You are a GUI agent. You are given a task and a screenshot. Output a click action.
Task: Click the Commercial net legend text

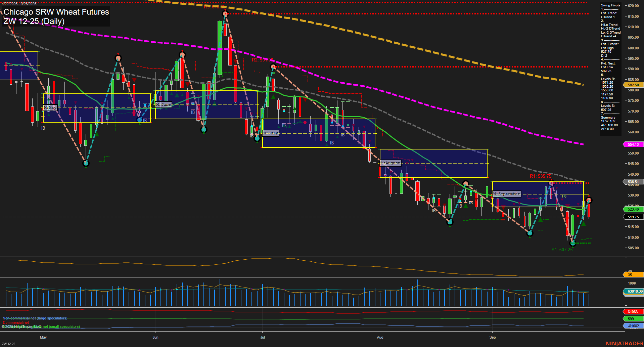pos(15,322)
